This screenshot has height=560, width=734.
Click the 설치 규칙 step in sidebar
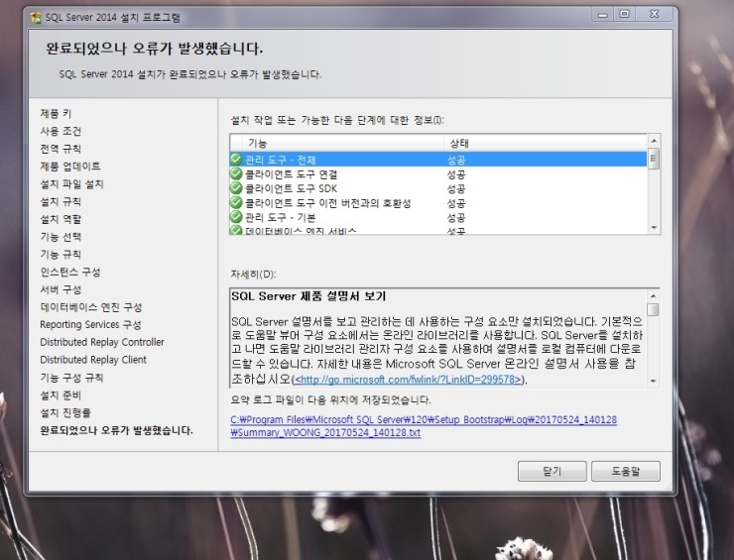click(x=61, y=201)
